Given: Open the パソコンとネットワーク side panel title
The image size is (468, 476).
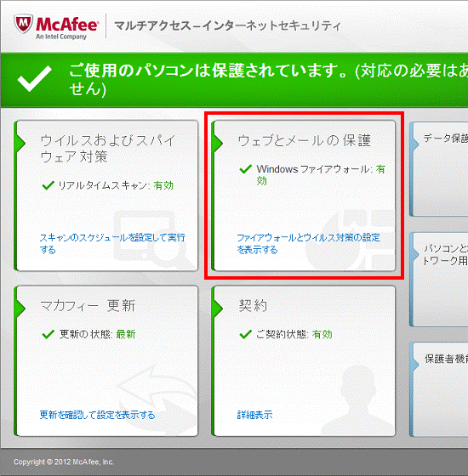Looking at the screenshot, I should [446, 254].
